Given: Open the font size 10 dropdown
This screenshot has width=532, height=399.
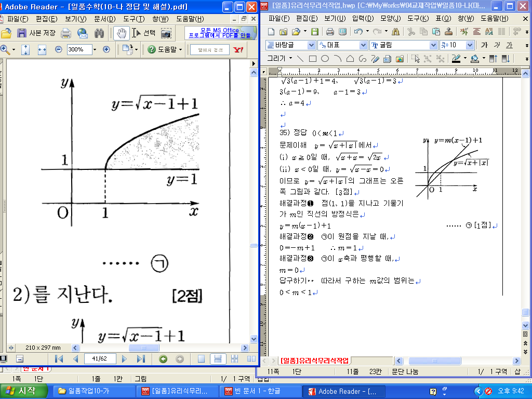Looking at the screenshot, I should point(470,45).
